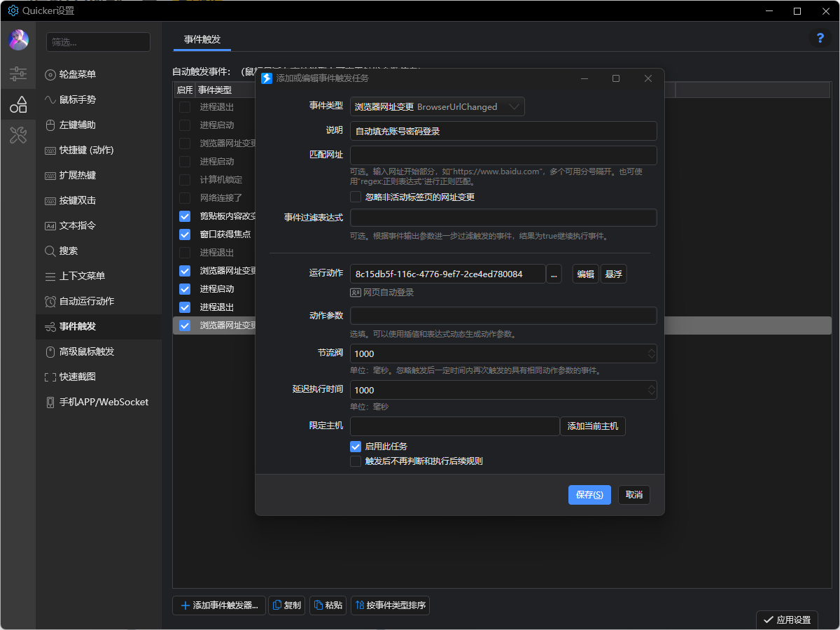The height and width of the screenshot is (630, 840).
Task: Select 事件触发 in the sidebar list
Action: [99, 326]
